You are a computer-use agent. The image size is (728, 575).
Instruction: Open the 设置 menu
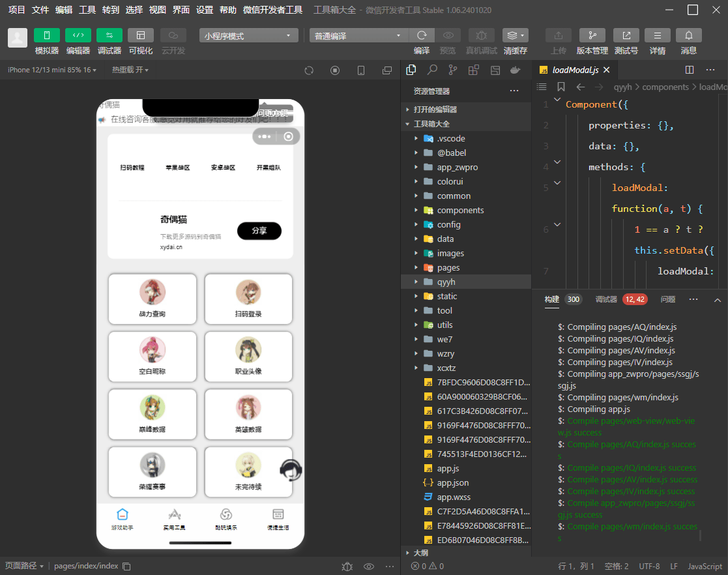tap(205, 10)
